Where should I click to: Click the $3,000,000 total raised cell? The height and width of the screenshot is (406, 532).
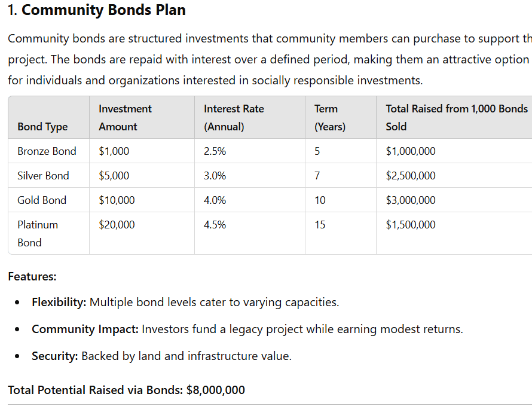(x=411, y=200)
